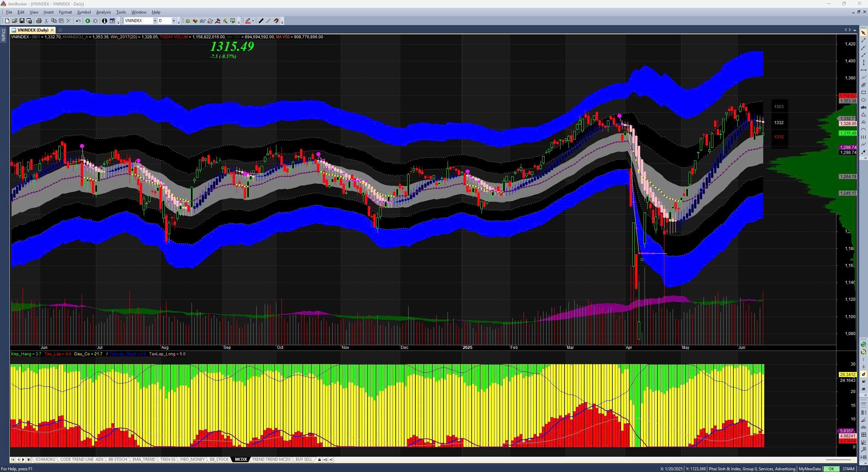Click the Print icon in toolbar
The image size is (868, 472).
tap(39, 21)
